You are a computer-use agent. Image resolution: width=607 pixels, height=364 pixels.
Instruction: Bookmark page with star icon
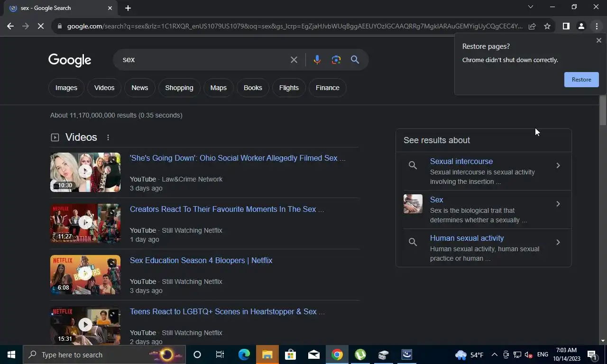[x=547, y=26]
